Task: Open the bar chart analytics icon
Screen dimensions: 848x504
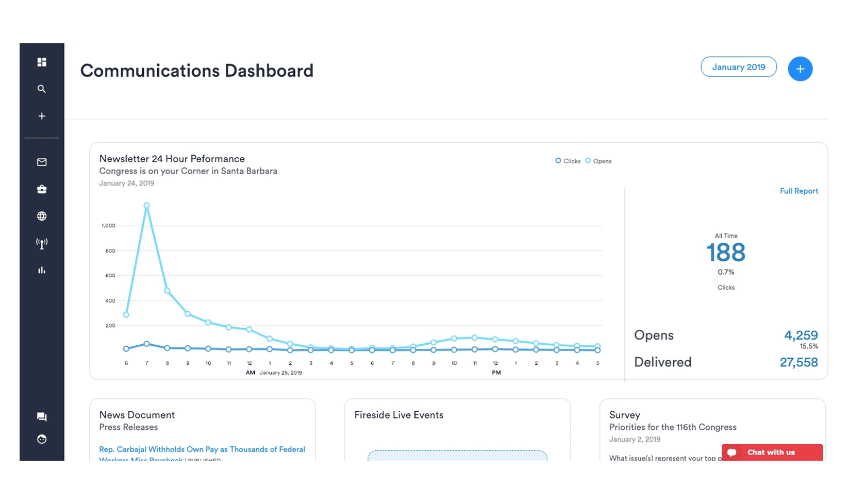Action: coord(42,271)
